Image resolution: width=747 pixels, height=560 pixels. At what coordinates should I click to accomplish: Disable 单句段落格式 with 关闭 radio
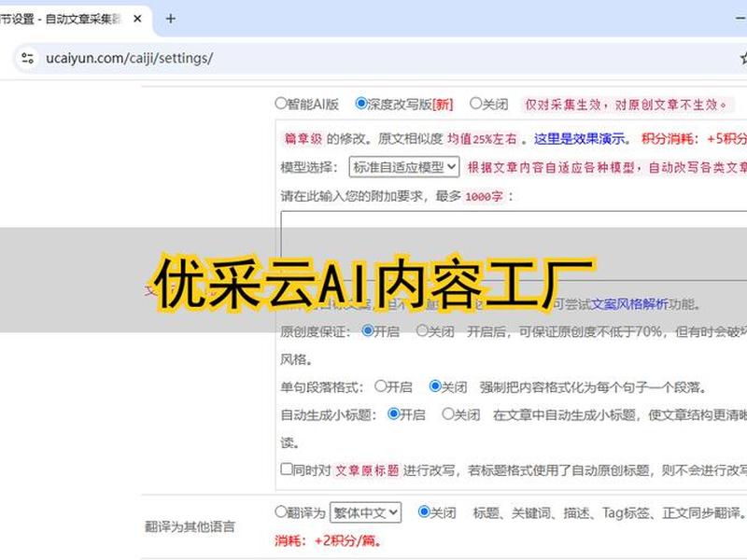[x=435, y=385]
